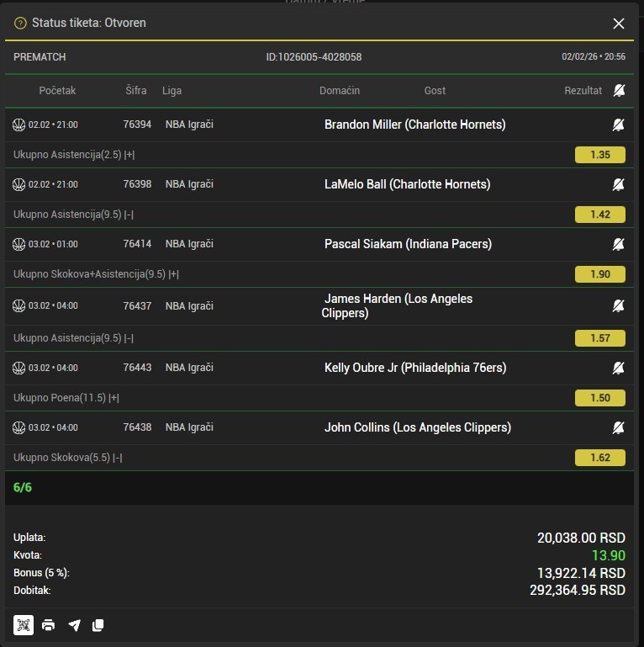
Task: Click basketball icon on Brandon Miller row
Action: 19,125
